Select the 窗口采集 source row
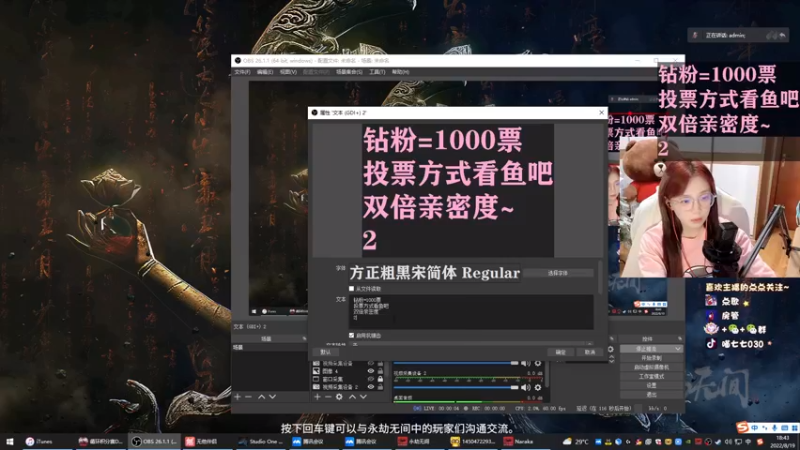This screenshot has height=450, width=800. coord(349,379)
